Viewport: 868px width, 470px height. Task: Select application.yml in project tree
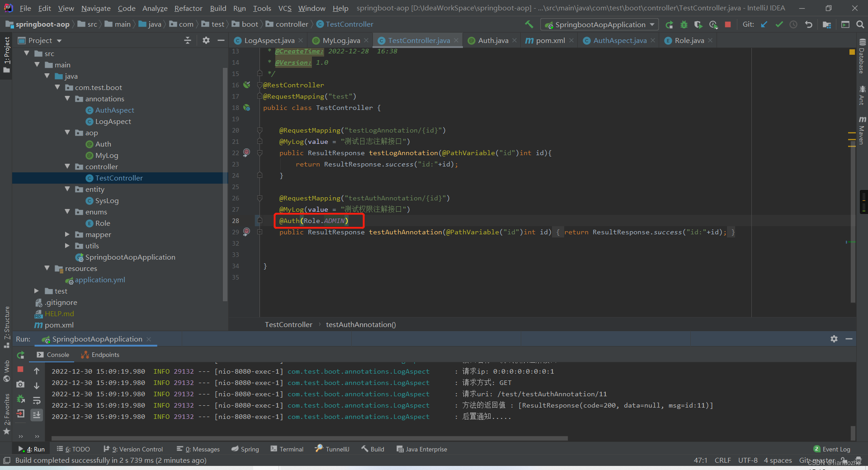click(100, 280)
